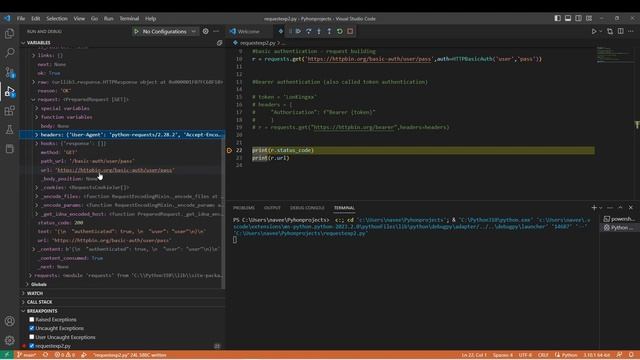Expand the hooks variable

pyautogui.click(x=37, y=144)
